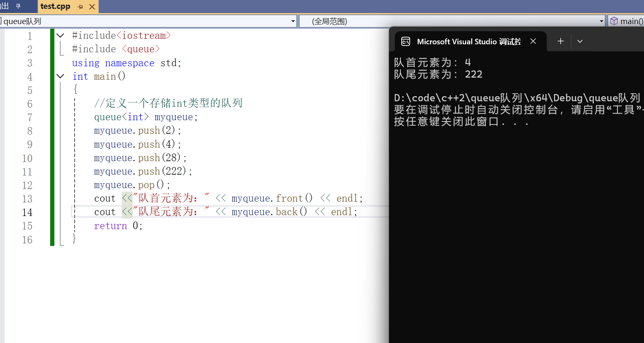Close the Microsoft Visual Studio debug console tab
The width and height of the screenshot is (644, 343).
(533, 41)
